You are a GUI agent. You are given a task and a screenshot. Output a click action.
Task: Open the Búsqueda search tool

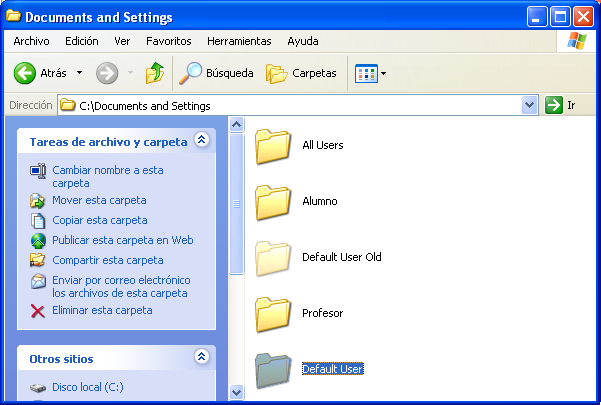(215, 73)
